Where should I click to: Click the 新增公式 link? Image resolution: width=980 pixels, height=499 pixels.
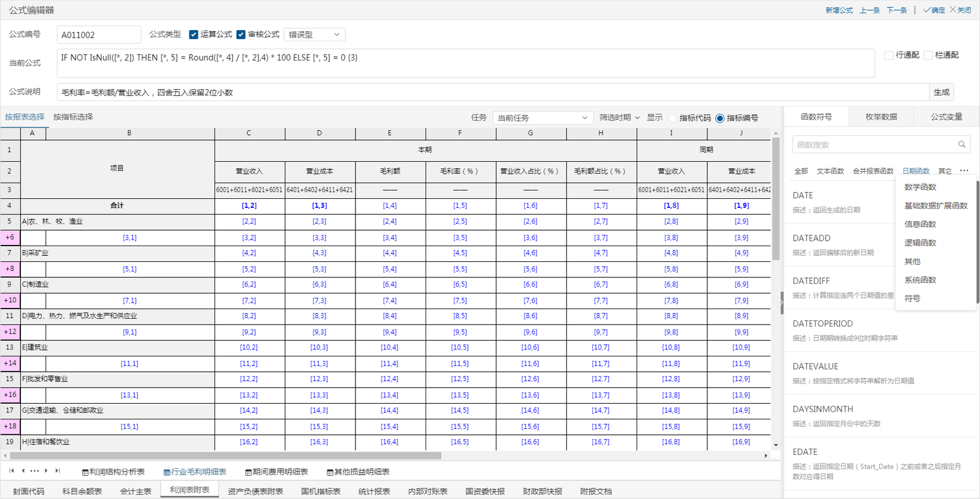tap(839, 10)
